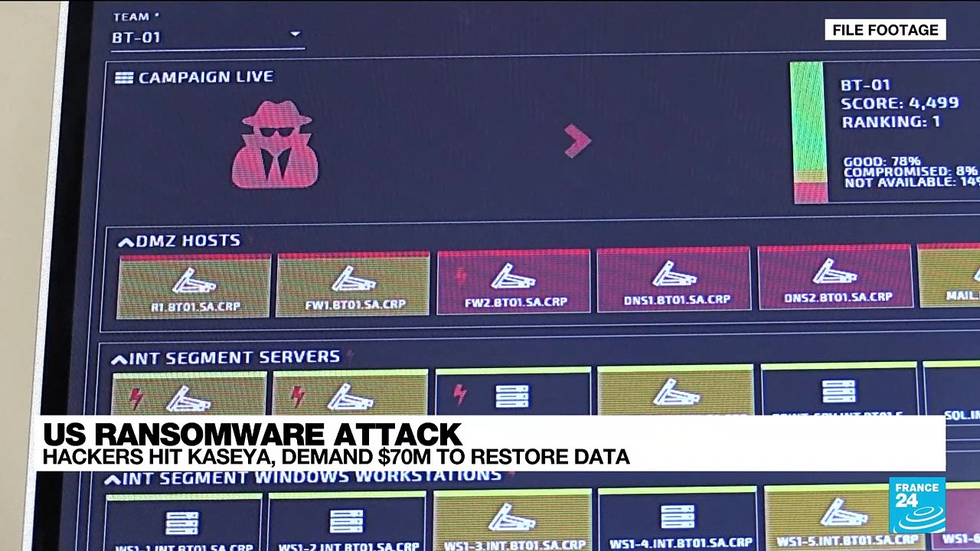Select the pink hacker spy icon

pos(275,144)
